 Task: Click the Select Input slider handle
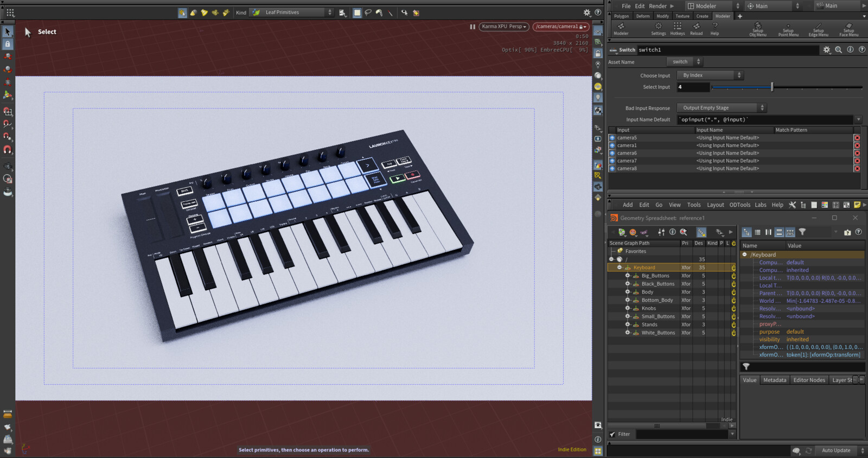point(772,87)
